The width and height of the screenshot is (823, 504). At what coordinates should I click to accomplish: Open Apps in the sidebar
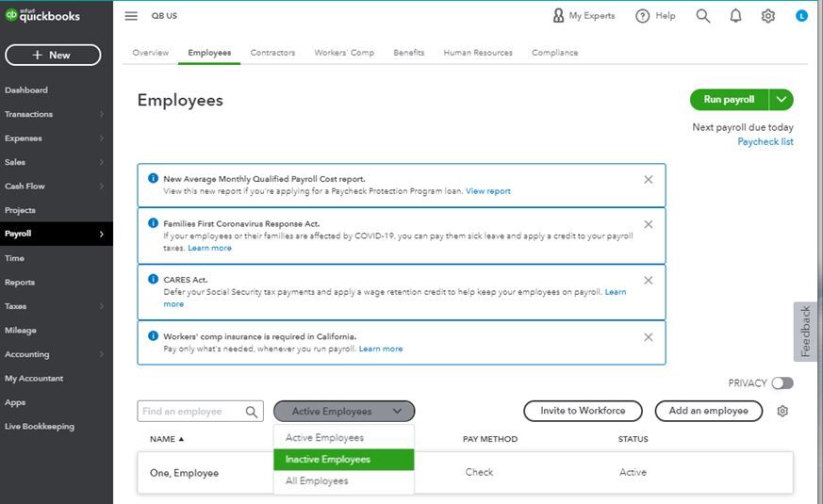coord(15,402)
